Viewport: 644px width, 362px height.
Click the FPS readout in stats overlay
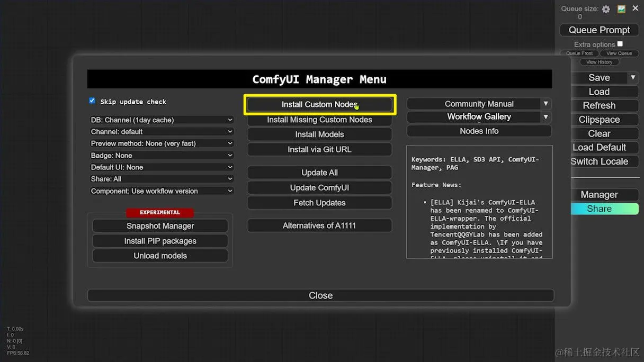coord(18,353)
